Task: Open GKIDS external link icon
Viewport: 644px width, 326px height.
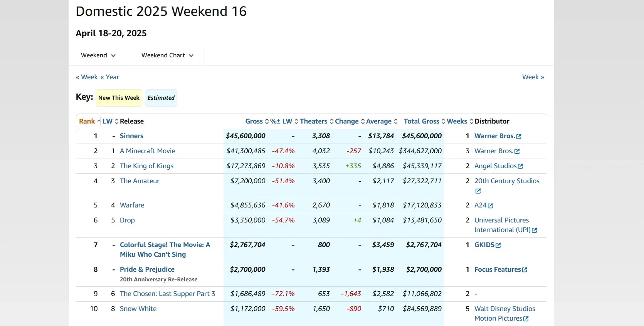Action: tap(498, 245)
